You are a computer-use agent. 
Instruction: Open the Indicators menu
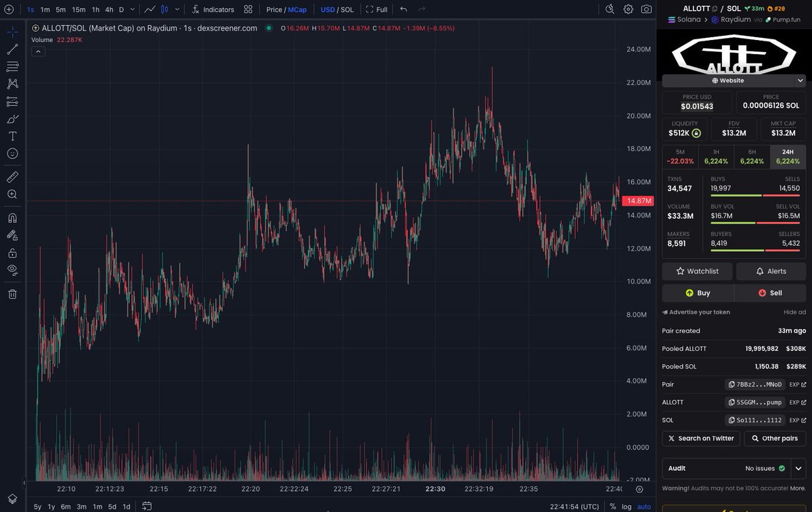[x=212, y=9]
